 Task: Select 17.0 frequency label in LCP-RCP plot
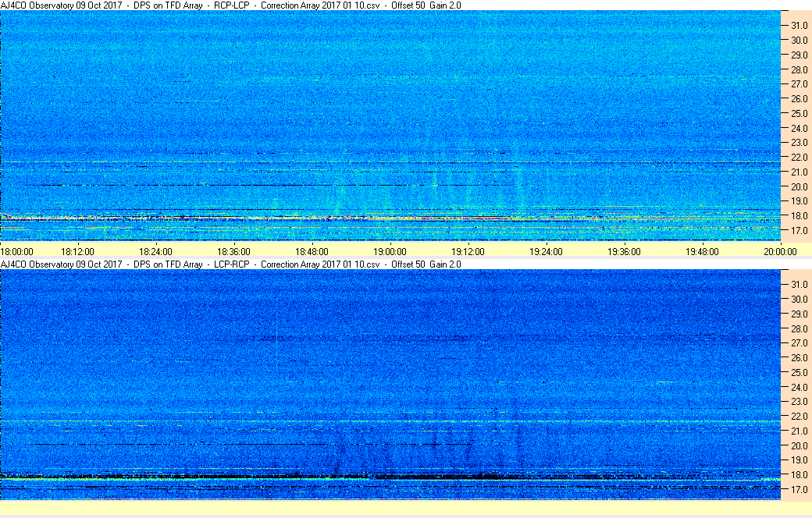coord(799,490)
